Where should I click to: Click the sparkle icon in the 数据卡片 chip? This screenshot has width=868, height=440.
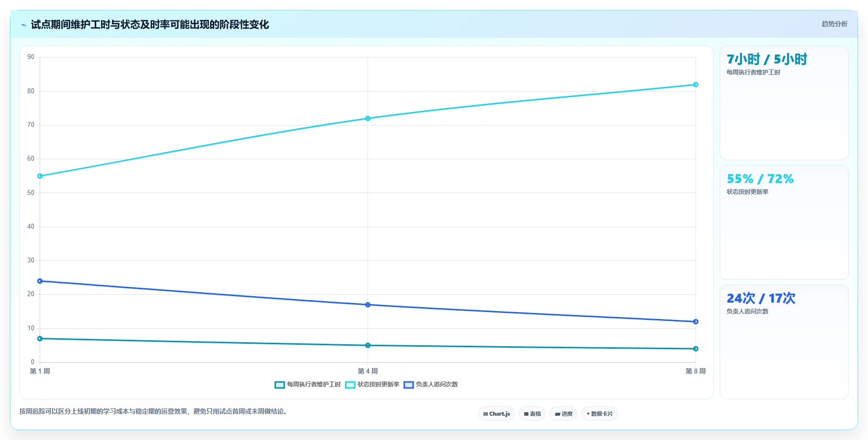click(x=588, y=414)
